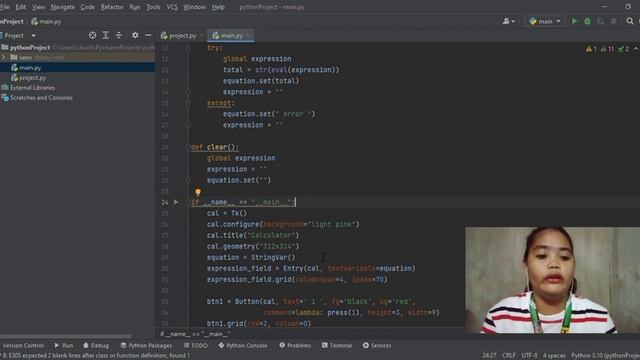The width and height of the screenshot is (640, 360).
Task: Open the Help menu
Action: (218, 7)
